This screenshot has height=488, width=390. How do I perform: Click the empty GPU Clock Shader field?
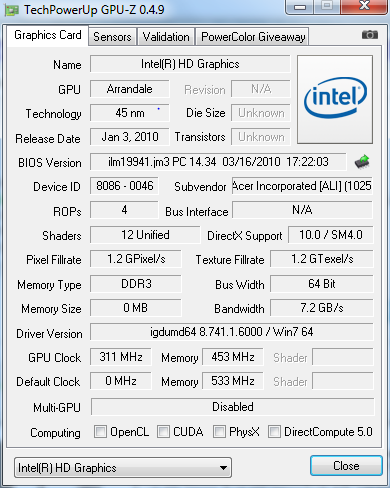click(343, 357)
